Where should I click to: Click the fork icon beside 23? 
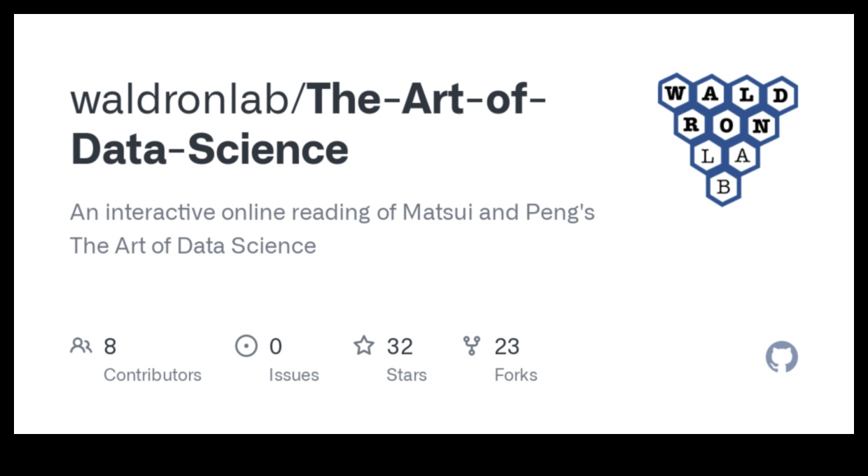click(x=472, y=346)
